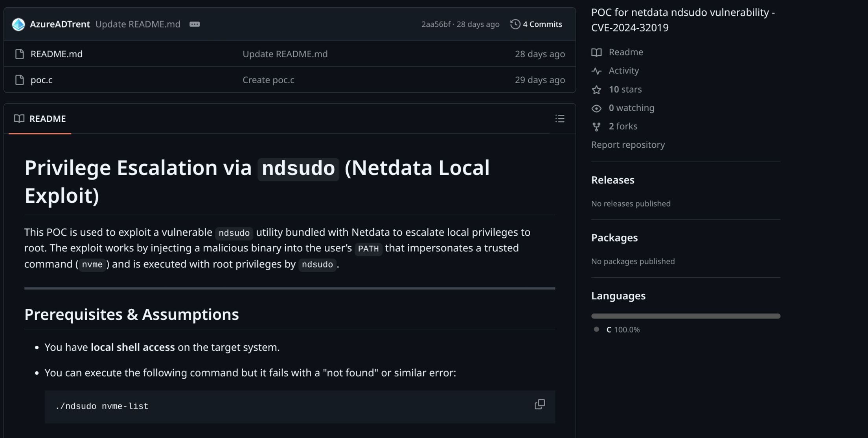Open AzureADTrent profile link

coord(60,24)
